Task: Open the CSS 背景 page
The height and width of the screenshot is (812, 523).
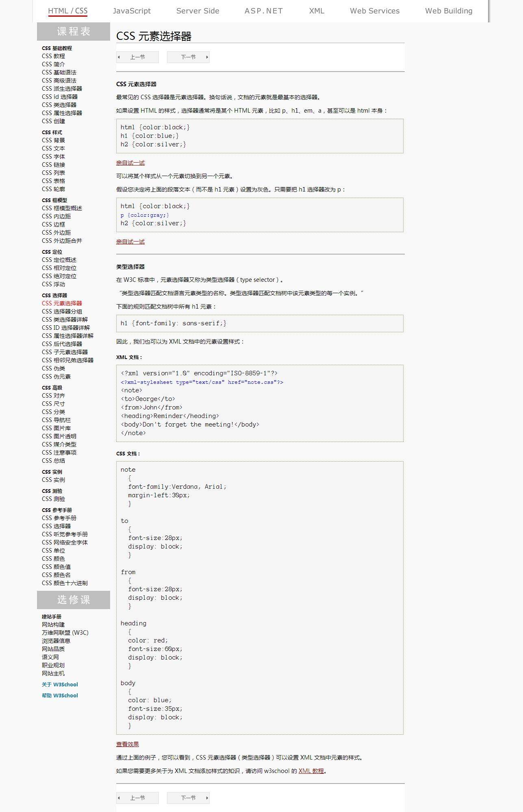Action: [53, 140]
